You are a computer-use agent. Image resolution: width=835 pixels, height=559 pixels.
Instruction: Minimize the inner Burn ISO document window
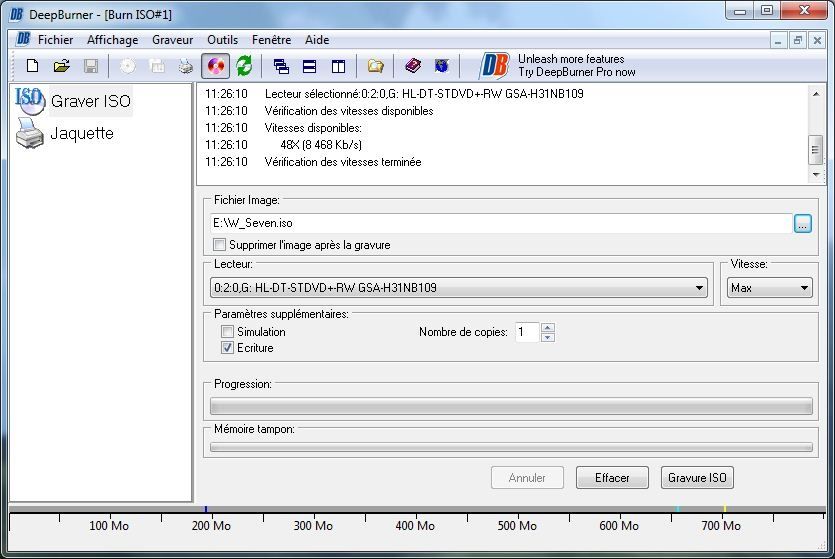click(x=778, y=40)
